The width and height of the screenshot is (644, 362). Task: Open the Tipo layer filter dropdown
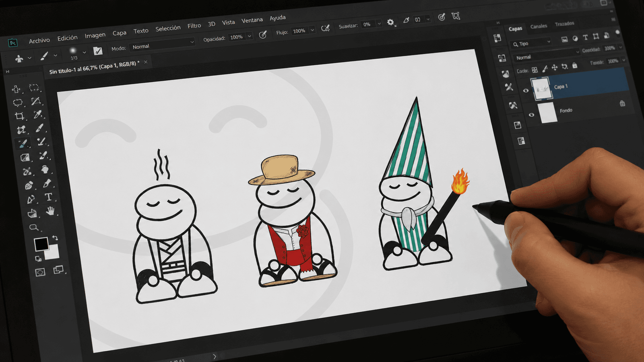[531, 43]
